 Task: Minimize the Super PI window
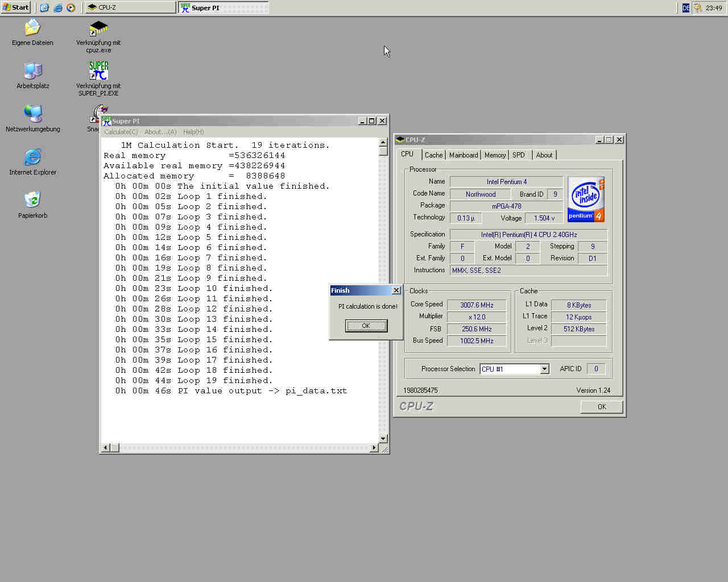[x=362, y=120]
